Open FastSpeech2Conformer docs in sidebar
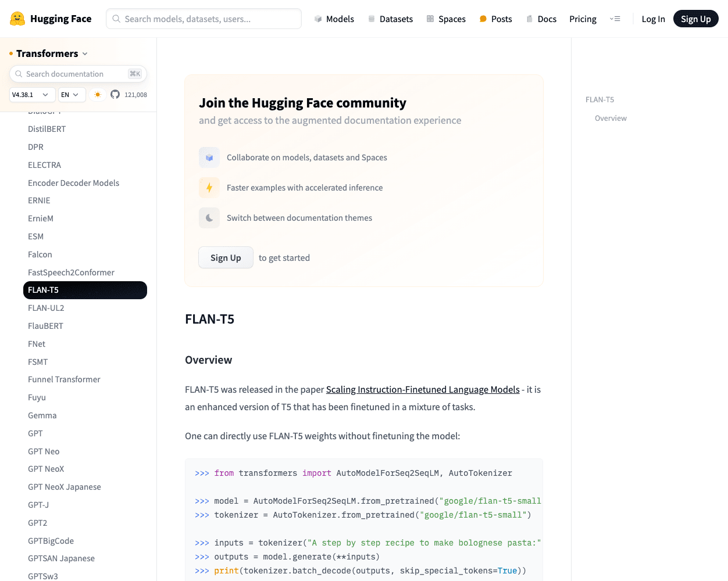The image size is (728, 581). point(71,272)
